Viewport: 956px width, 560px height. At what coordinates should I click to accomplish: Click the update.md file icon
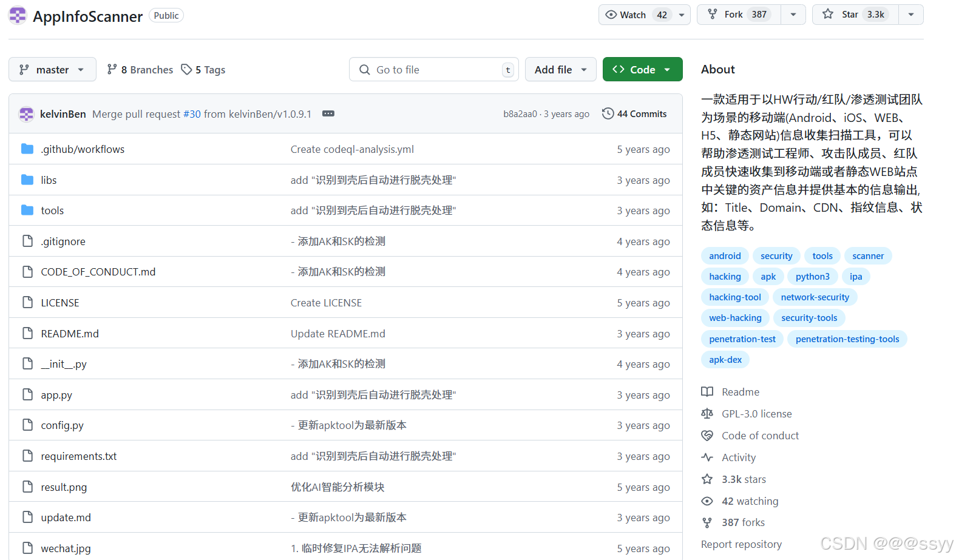pos(27,518)
